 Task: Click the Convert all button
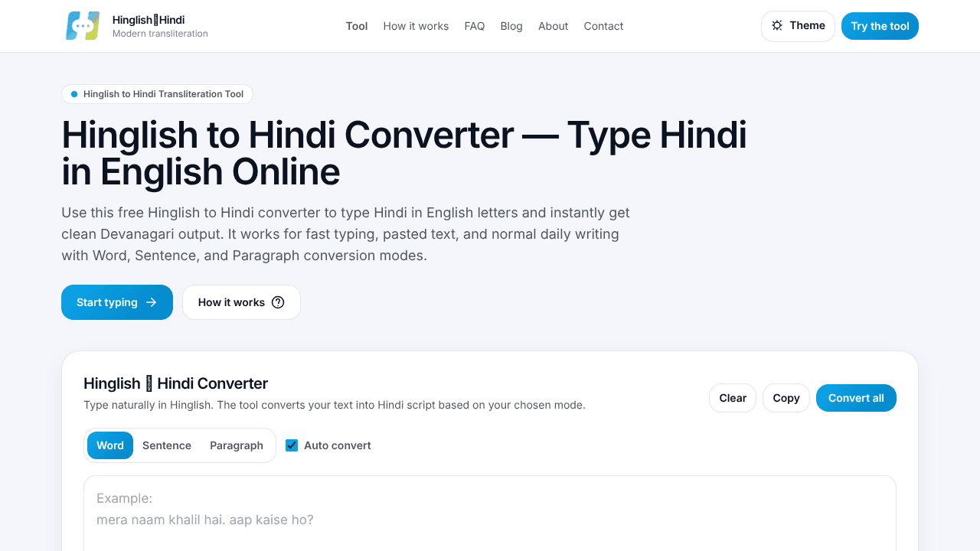tap(856, 398)
